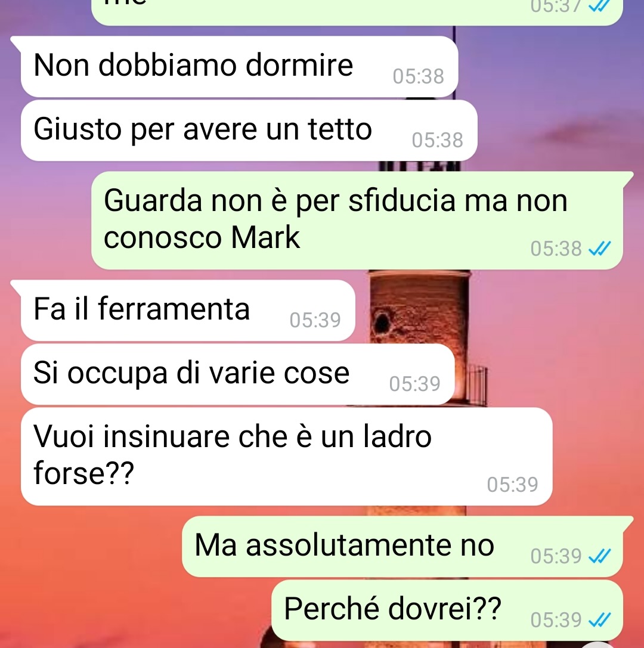Tap the 'Non dobbiamo dormire' message bubble
Image resolution: width=644 pixels, height=648 pixels.
pyautogui.click(x=239, y=67)
